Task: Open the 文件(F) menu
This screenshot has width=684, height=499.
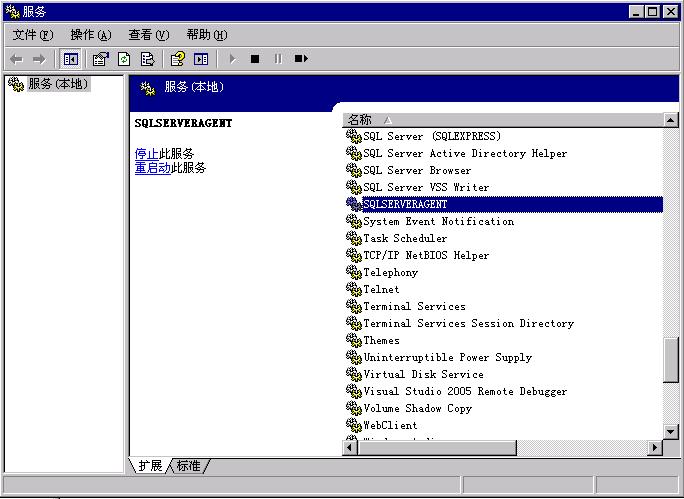Action: coord(33,35)
